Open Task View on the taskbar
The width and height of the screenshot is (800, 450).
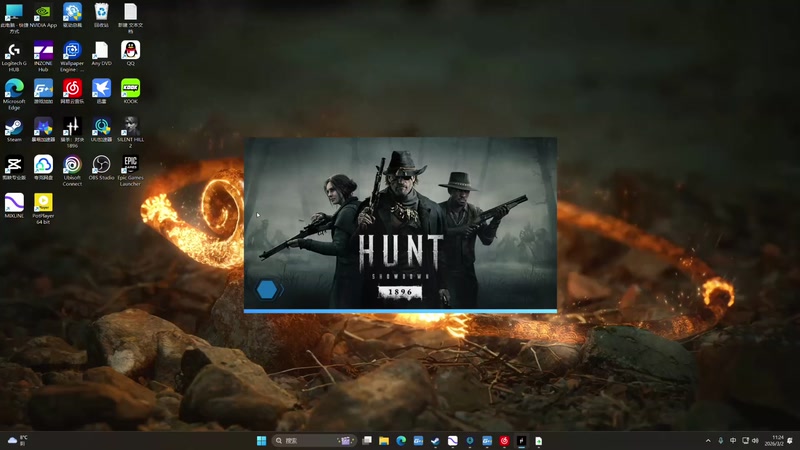pyautogui.click(x=367, y=441)
